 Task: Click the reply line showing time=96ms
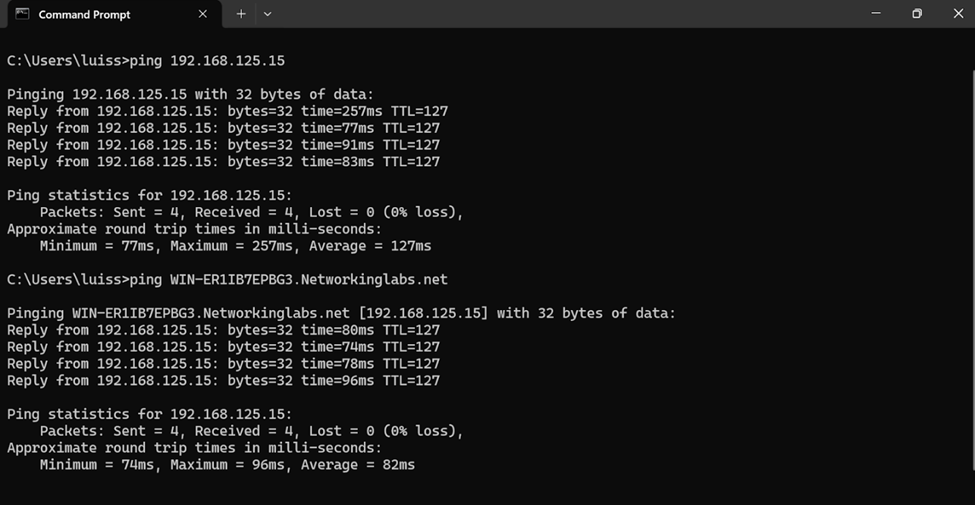tap(223, 381)
